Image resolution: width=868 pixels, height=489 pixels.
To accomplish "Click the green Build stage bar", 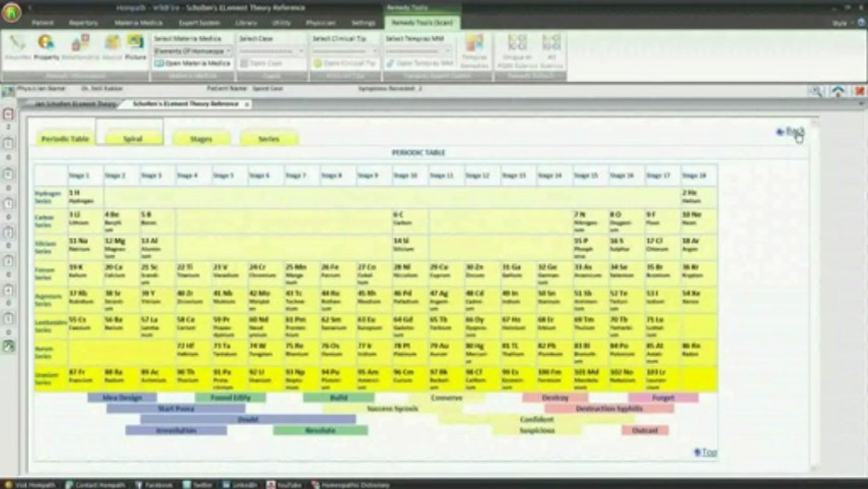I will pos(339,397).
